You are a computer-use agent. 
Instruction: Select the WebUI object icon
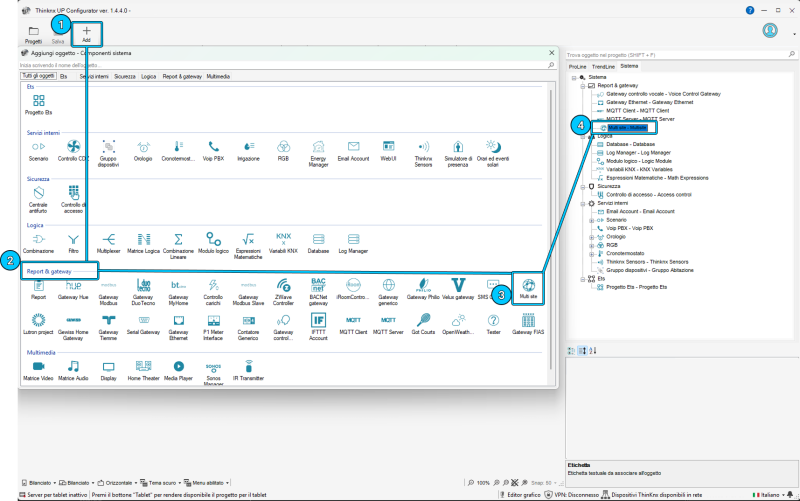pos(388,151)
